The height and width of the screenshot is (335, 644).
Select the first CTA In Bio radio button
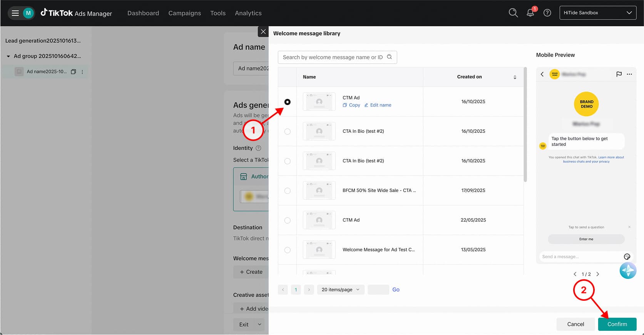(x=288, y=132)
